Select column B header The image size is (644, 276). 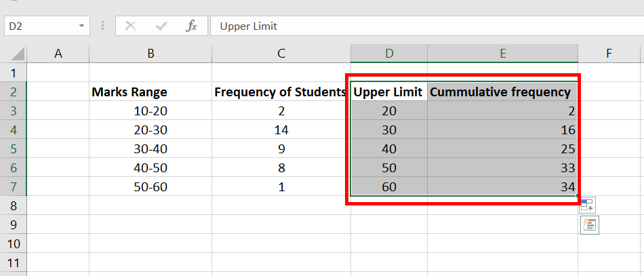tap(150, 54)
